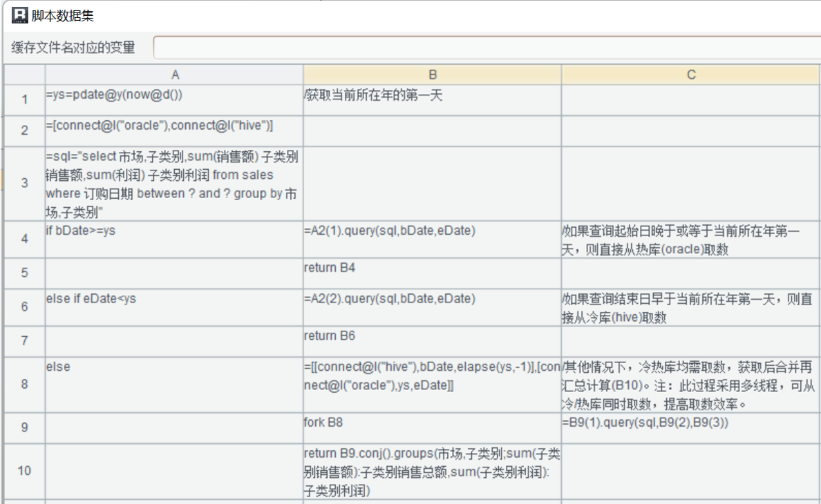Viewport: 821px width, 504px height.
Task: Select empty cell C1
Action: click(690, 100)
